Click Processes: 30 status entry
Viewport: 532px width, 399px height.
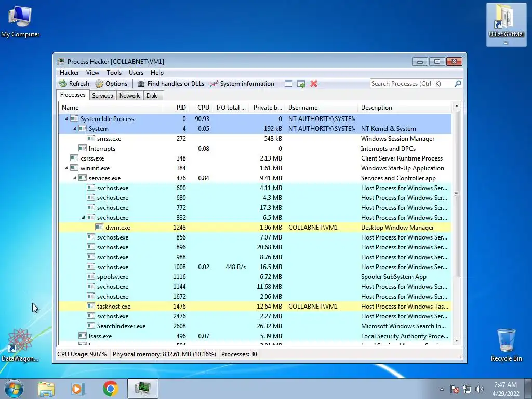(239, 354)
